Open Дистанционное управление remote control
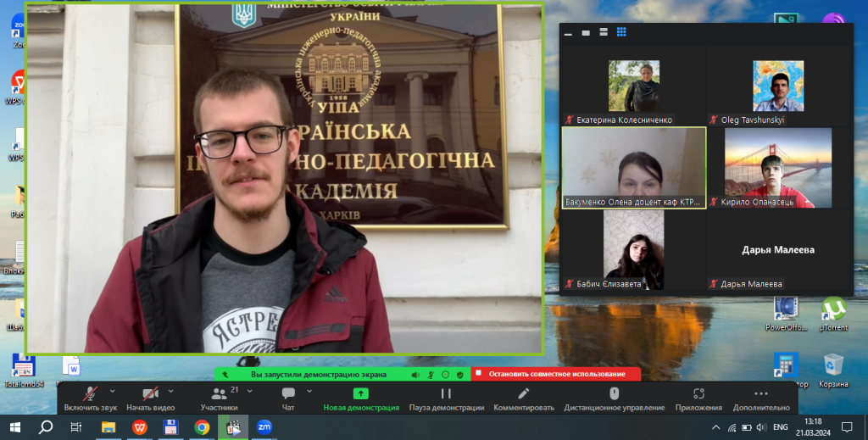The image size is (868, 440). click(x=614, y=399)
